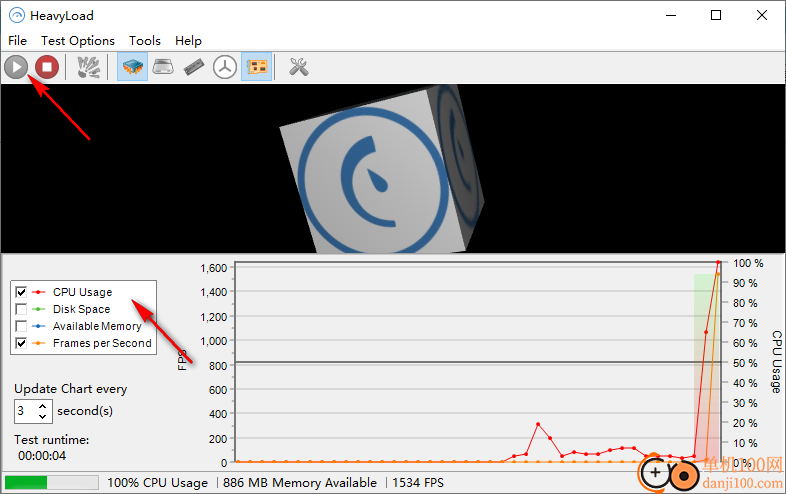Viewport: 786px width, 494px height.
Task: Click the 100% CPU Usage status text
Action: coord(157,483)
